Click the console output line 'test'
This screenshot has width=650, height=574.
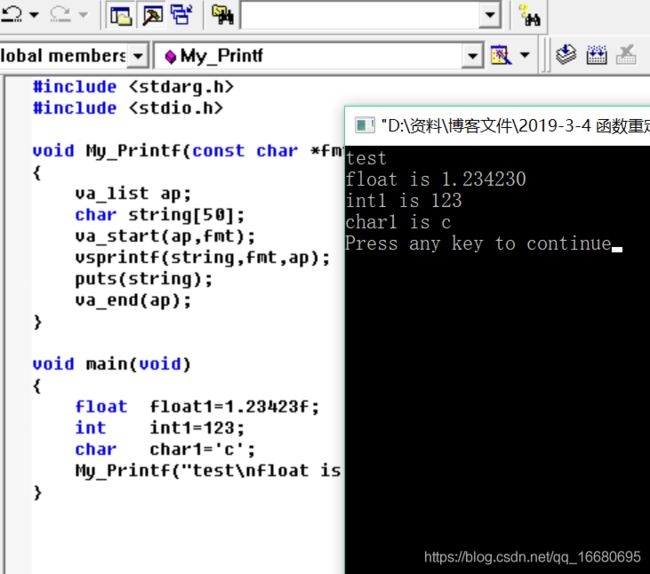[366, 158]
